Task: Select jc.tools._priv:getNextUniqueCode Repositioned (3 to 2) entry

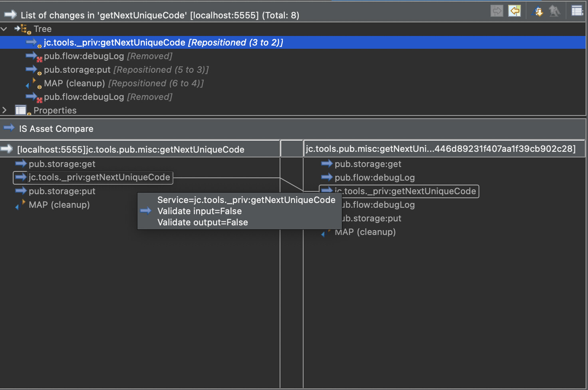Action: tap(163, 42)
